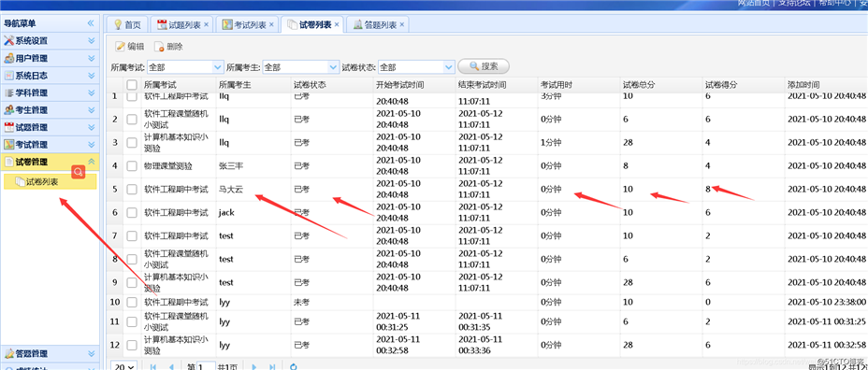Click the 删除 delete icon
This screenshot has width=868, height=370.
[159, 47]
